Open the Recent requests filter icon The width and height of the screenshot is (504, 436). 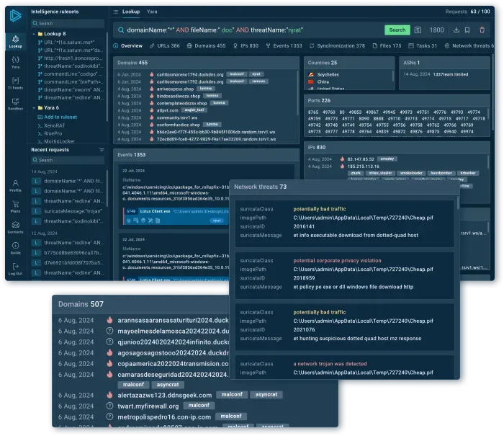(102, 150)
